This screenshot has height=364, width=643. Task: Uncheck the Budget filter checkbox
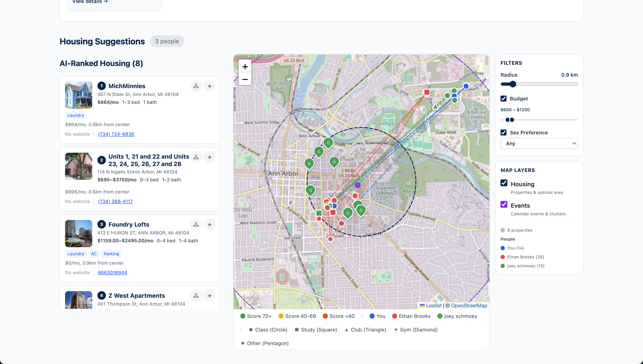[x=504, y=99]
